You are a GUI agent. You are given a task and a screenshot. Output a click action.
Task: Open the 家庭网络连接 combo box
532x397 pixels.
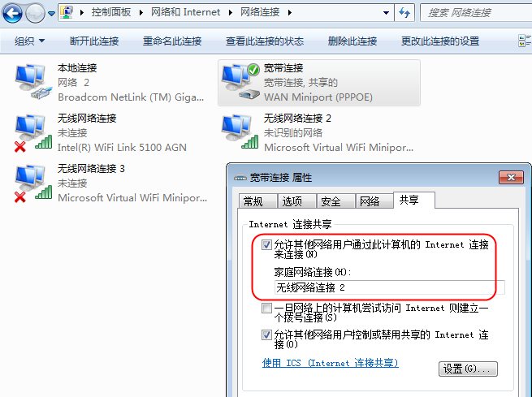389,287
